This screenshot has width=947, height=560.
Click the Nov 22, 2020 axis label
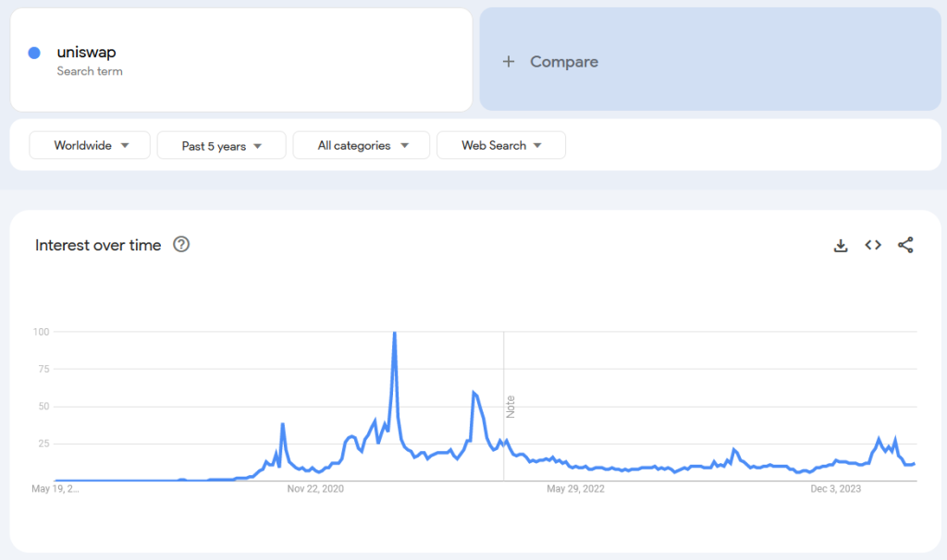point(315,489)
